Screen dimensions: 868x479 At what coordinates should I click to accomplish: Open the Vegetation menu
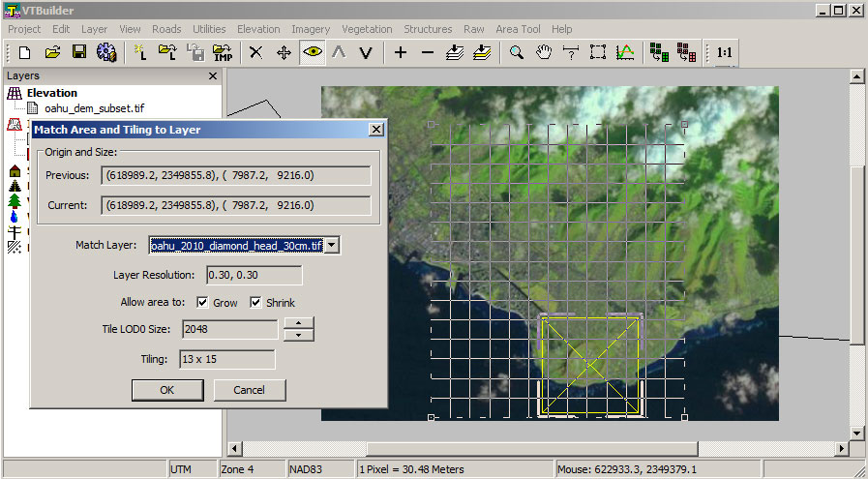[x=367, y=29]
